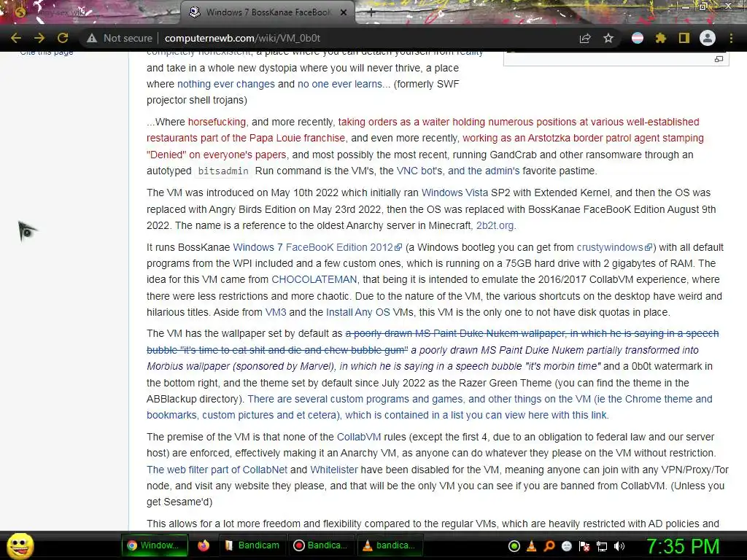Switch to the Bandicam recorder taskbar button

click(321, 545)
